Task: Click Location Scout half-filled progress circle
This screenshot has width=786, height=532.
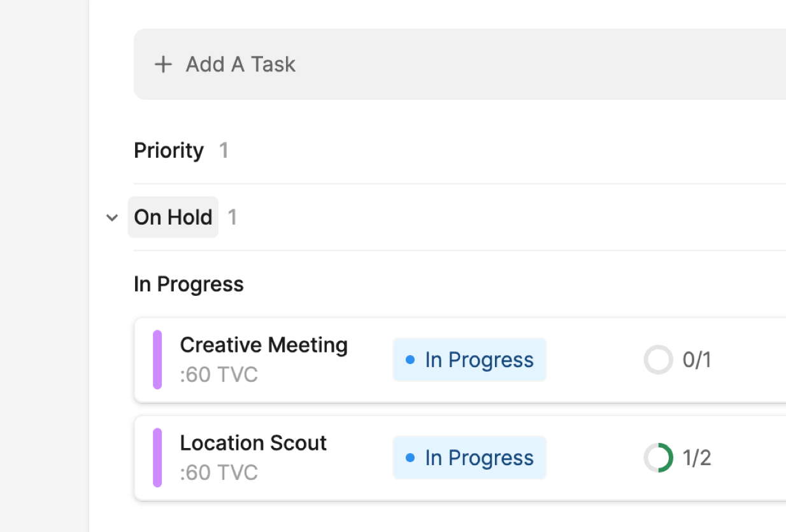Action: [658, 458]
